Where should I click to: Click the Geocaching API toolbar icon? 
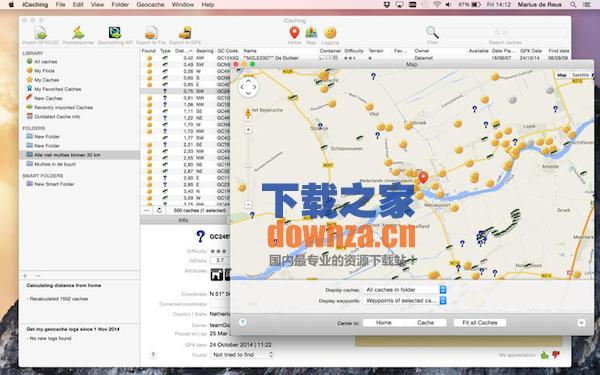click(115, 33)
